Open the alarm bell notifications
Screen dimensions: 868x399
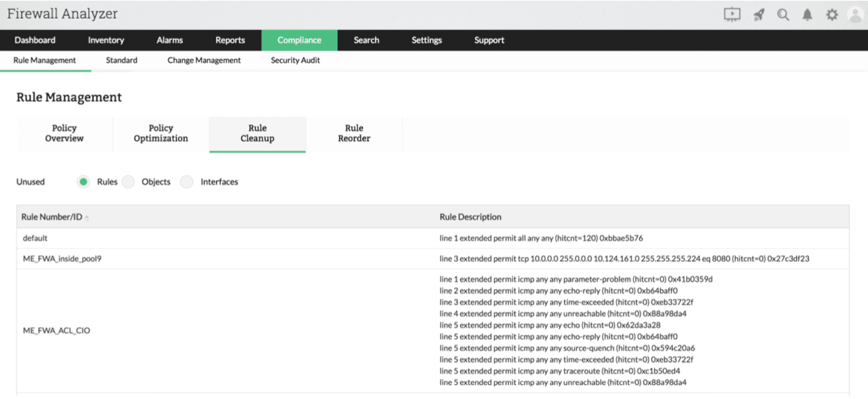(x=807, y=15)
